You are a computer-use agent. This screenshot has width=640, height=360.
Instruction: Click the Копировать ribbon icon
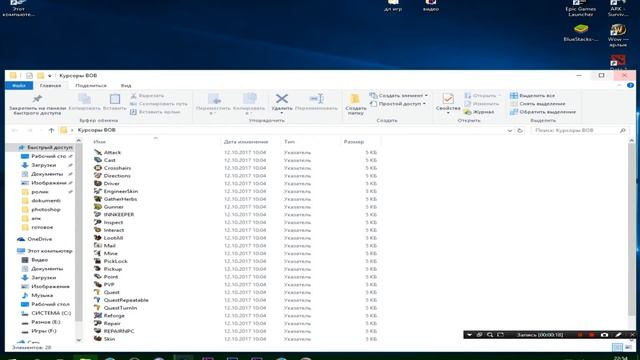tap(84, 99)
